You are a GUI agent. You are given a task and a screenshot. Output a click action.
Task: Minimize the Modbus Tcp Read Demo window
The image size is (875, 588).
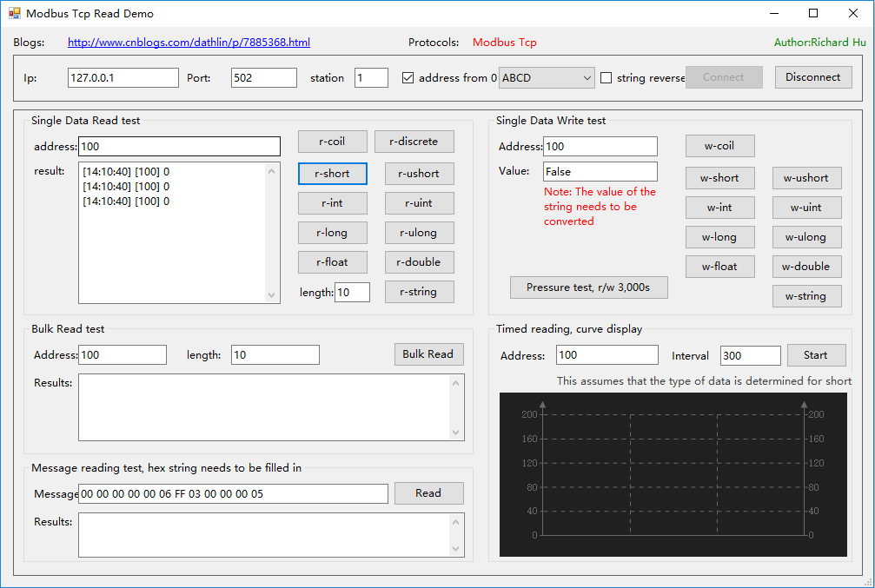(x=774, y=13)
